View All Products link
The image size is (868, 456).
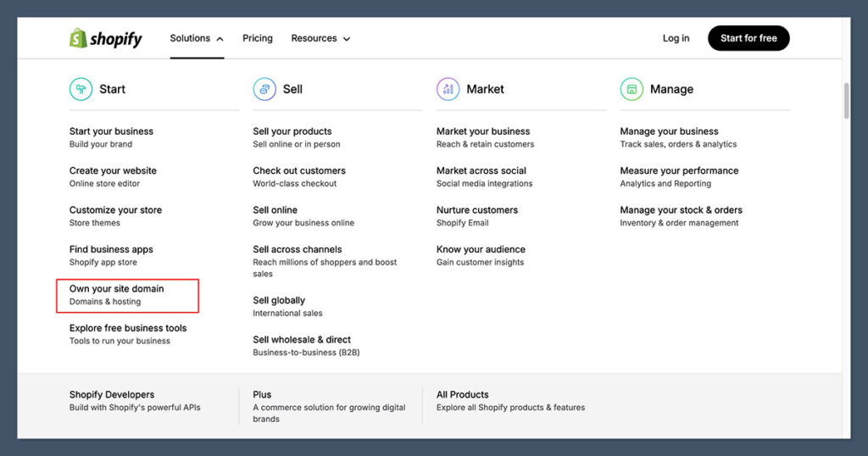coord(463,395)
